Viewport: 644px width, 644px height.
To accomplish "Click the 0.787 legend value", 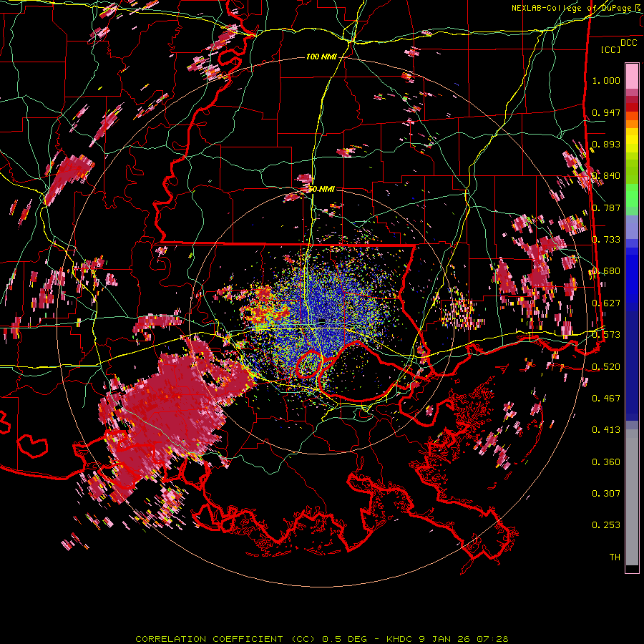I will [x=606, y=208].
